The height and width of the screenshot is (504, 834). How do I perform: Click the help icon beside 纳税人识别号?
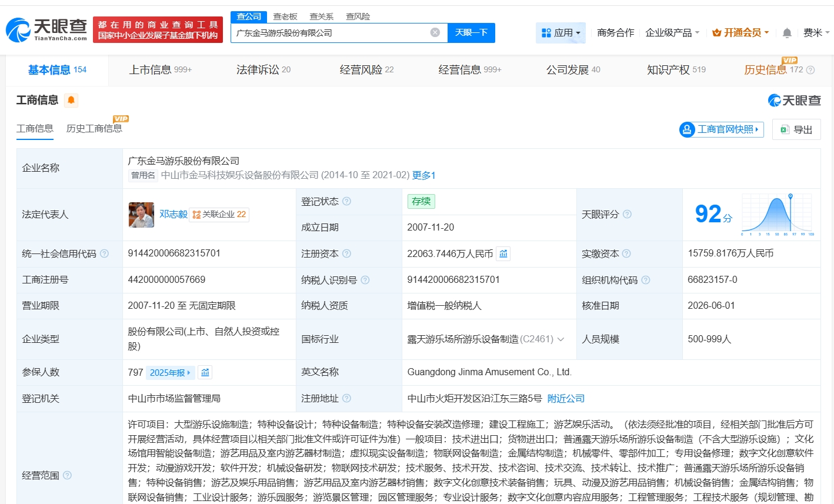[365, 280]
